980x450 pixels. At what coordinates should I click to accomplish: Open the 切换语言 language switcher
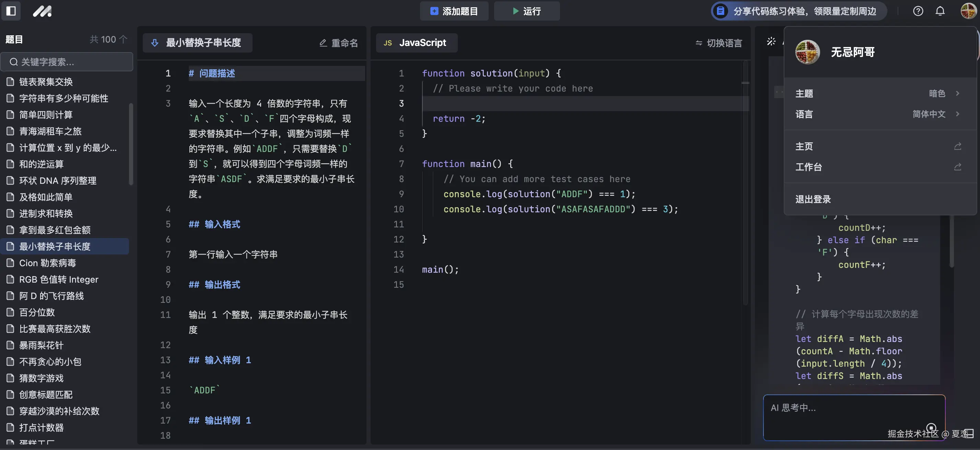point(719,43)
